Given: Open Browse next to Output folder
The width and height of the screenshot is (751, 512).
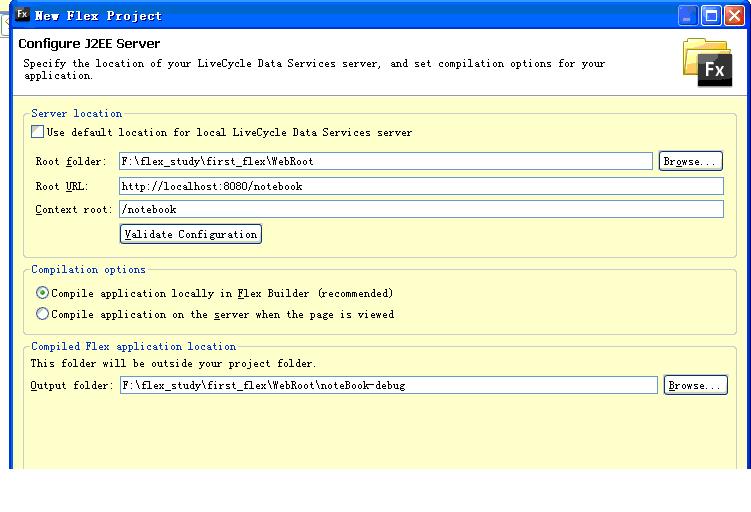Looking at the screenshot, I should [x=695, y=385].
